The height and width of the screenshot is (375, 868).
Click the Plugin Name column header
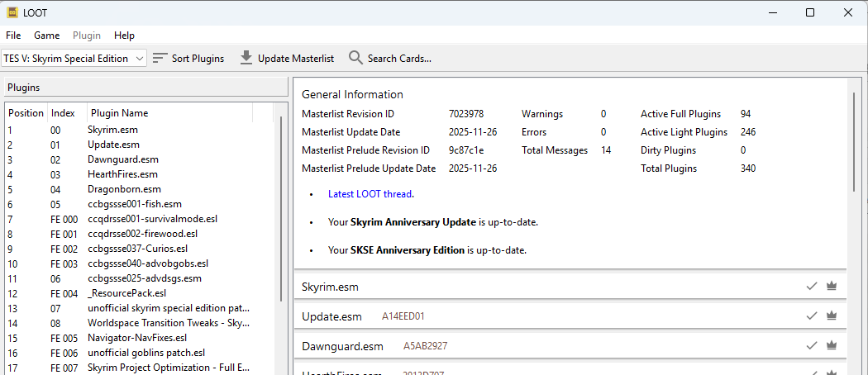(120, 113)
